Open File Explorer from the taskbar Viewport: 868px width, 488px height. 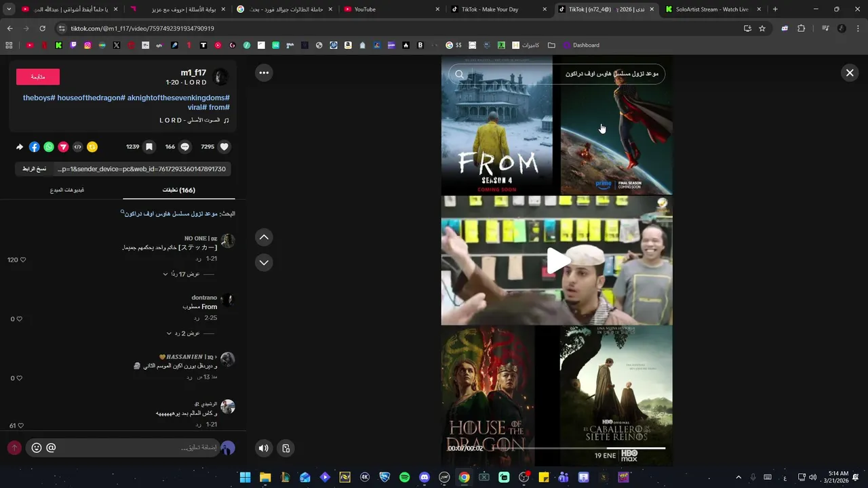coord(265,477)
